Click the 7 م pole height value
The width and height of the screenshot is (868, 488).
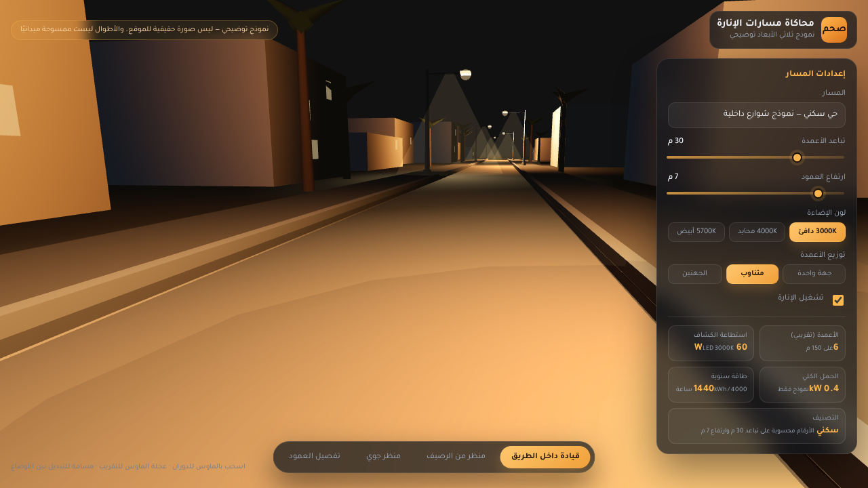[x=673, y=178]
